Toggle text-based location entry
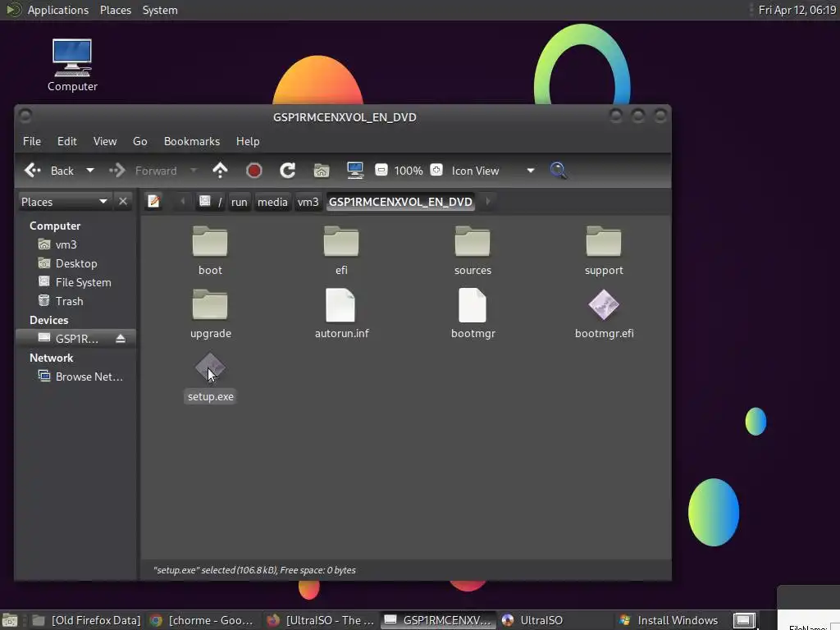Viewport: 840px width, 630px height. click(x=153, y=202)
